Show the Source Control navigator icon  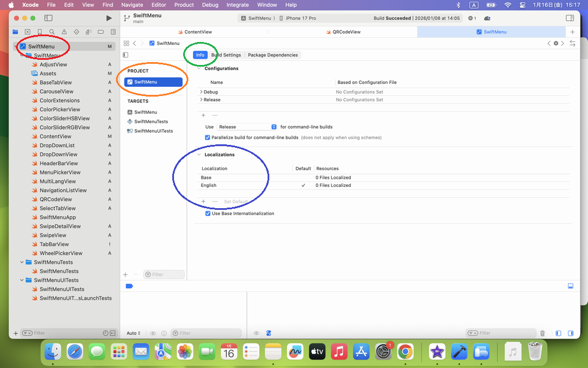tap(27, 32)
